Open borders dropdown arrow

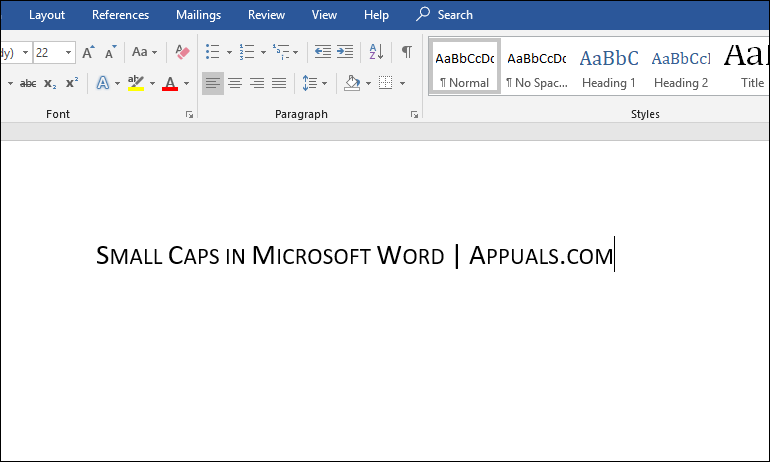pos(402,83)
